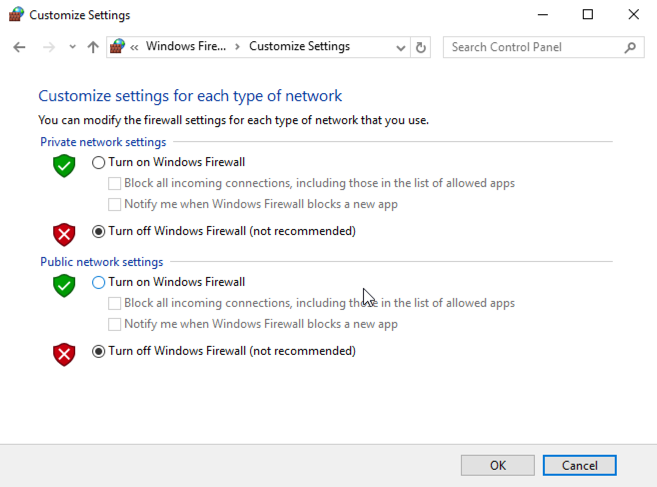
Task: Turn on Windows Firewall for public network
Action: (x=98, y=282)
